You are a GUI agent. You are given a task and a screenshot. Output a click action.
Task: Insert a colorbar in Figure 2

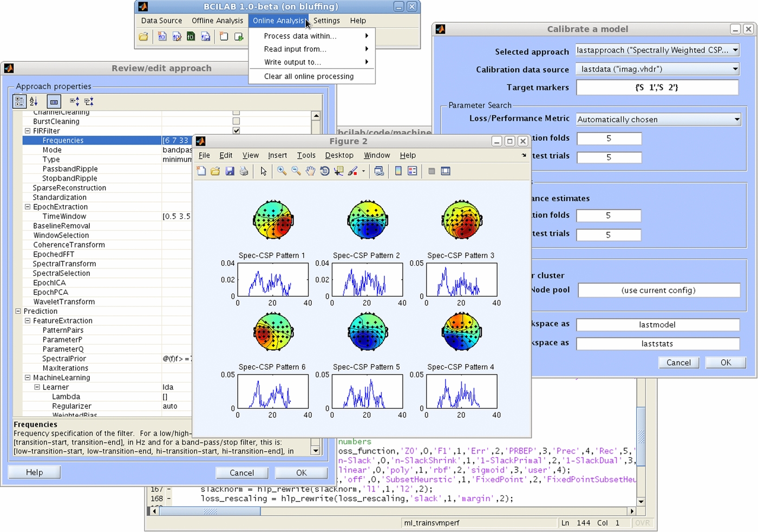pyautogui.click(x=398, y=171)
